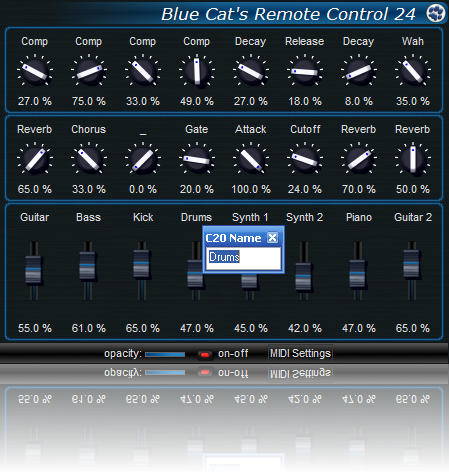Click the 65.0 % value under Kick
Image resolution: width=449 pixels, height=473 pixels.
coord(143,328)
